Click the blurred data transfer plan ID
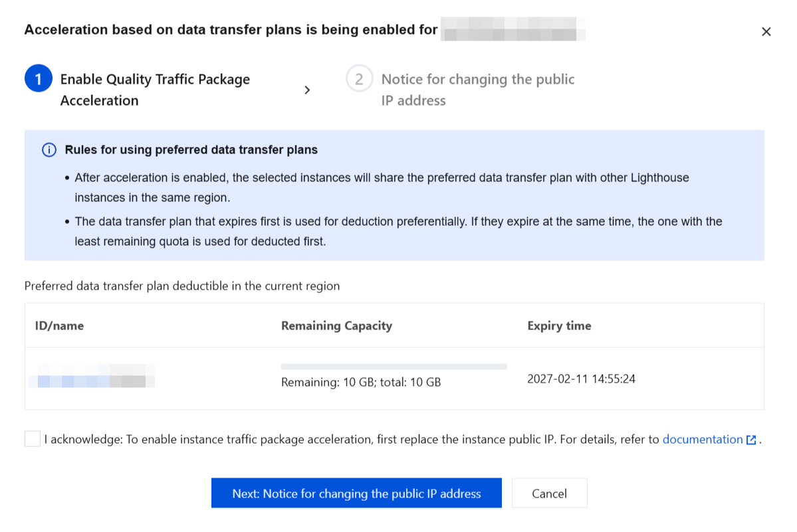 click(x=92, y=376)
